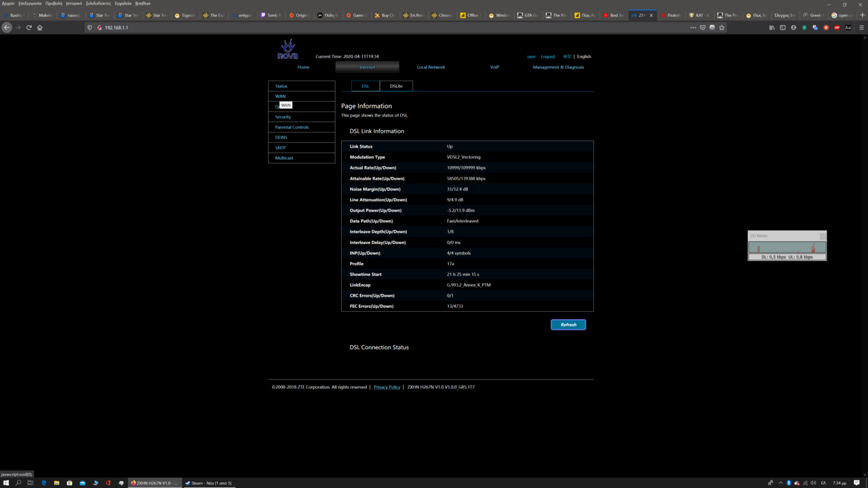868x488 pixels.
Task: Switch to the DSLite tab
Action: coord(396,86)
